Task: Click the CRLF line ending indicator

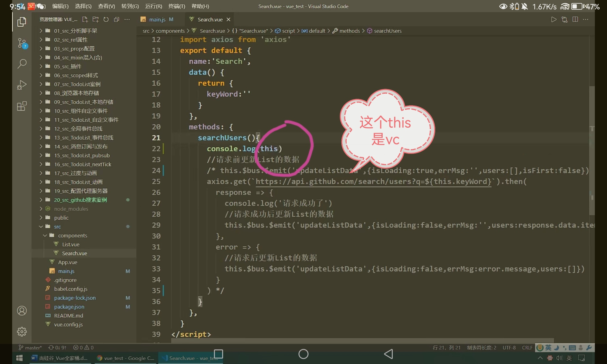Action: [527, 348]
